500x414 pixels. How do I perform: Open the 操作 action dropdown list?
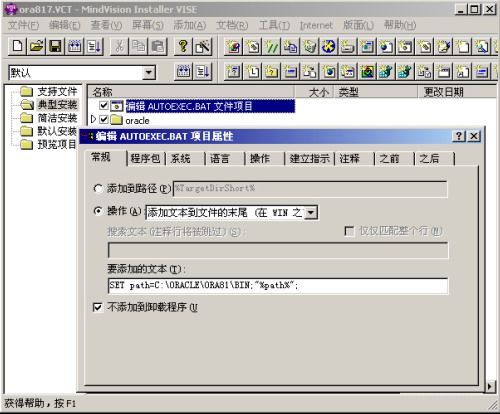pos(311,213)
